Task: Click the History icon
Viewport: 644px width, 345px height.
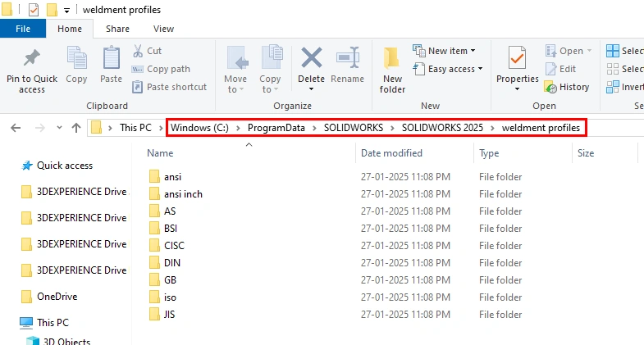Action: [550, 87]
